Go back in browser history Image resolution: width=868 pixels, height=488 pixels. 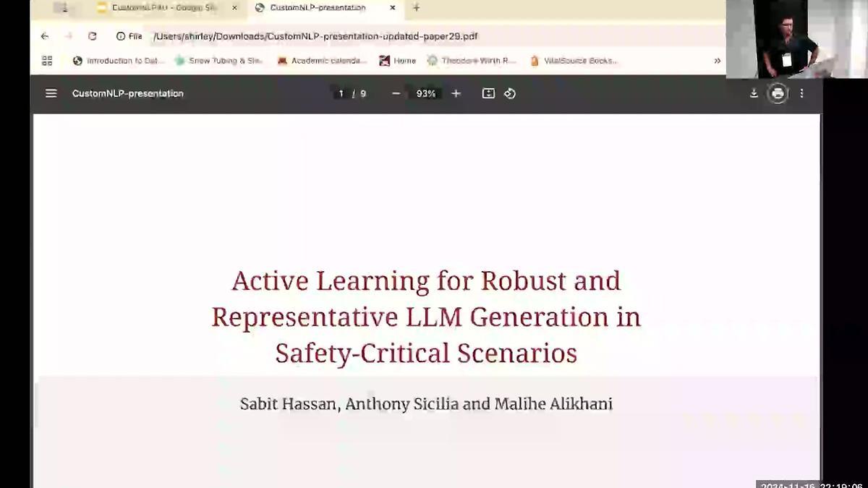pos(45,36)
